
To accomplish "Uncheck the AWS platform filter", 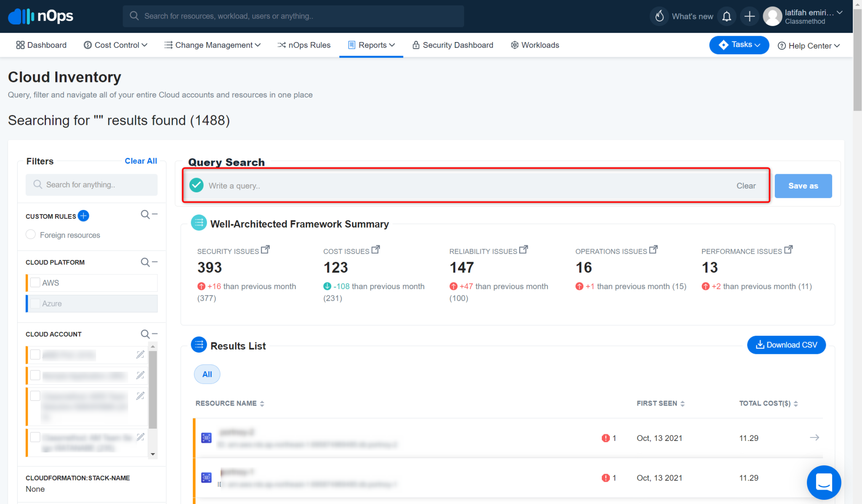I will (35, 282).
